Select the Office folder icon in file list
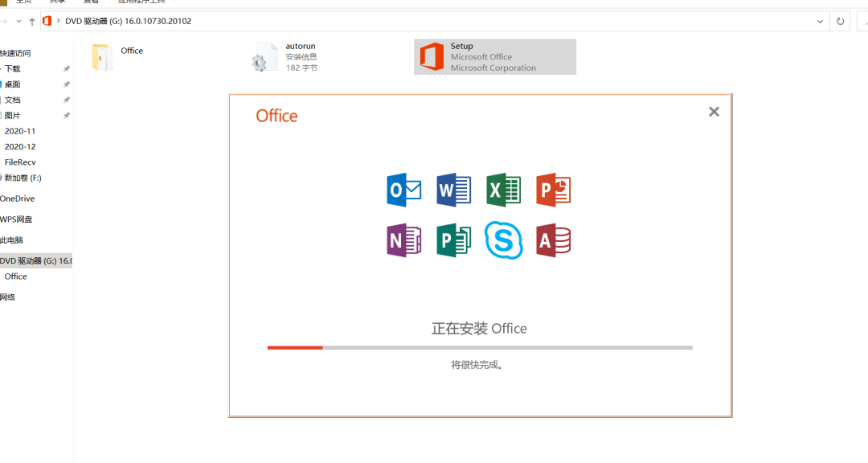This screenshot has height=463, width=868. pyautogui.click(x=102, y=57)
